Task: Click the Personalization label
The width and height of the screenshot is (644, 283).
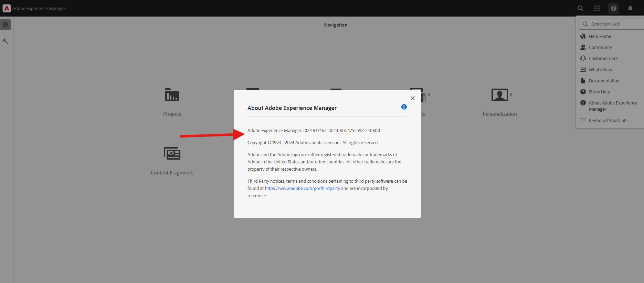Action: pyautogui.click(x=500, y=114)
